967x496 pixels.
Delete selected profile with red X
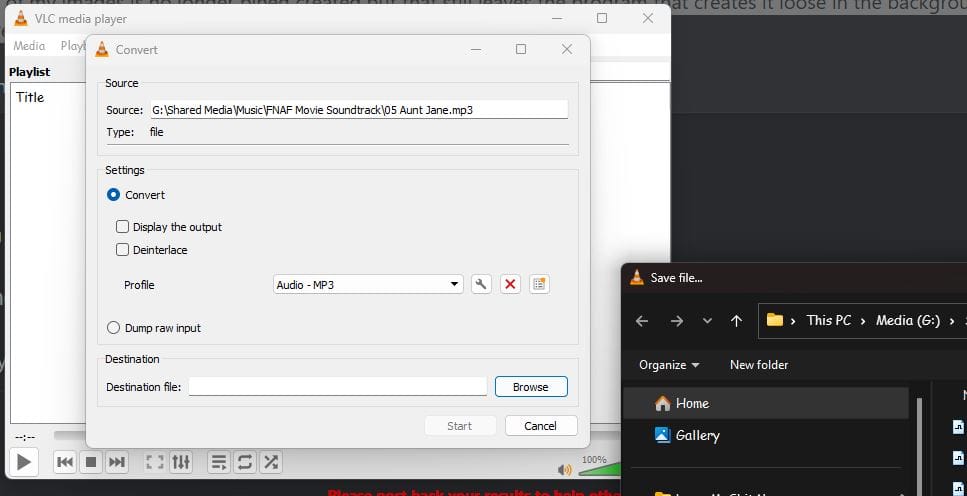point(510,284)
